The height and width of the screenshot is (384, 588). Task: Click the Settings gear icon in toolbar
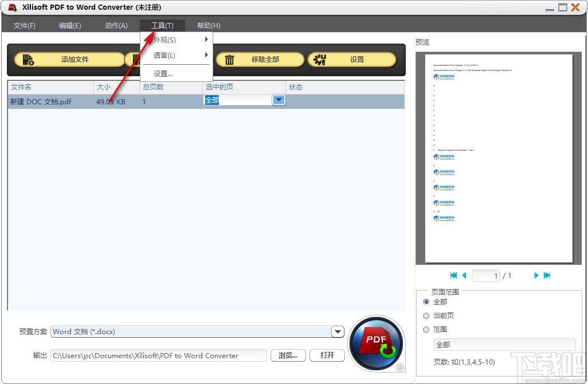(x=319, y=59)
